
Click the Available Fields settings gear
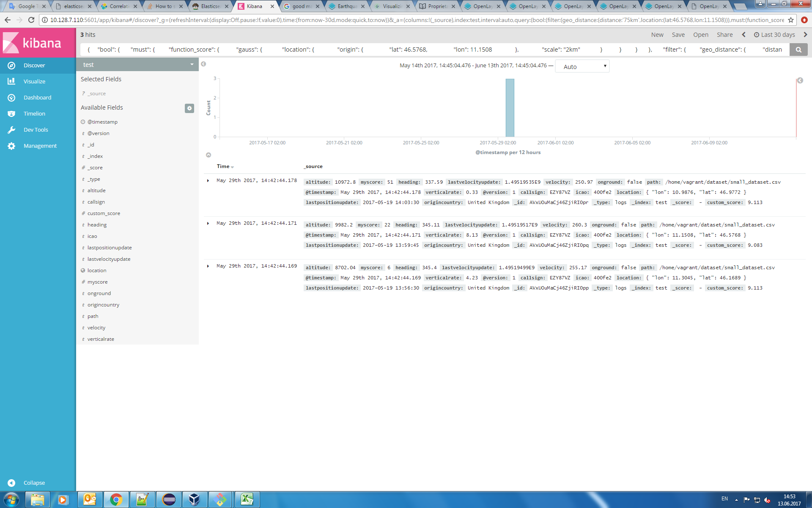click(189, 108)
